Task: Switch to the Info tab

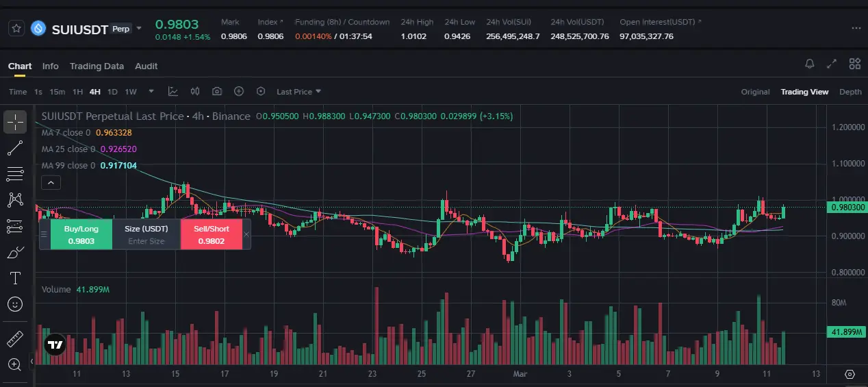Action: pyautogui.click(x=50, y=66)
